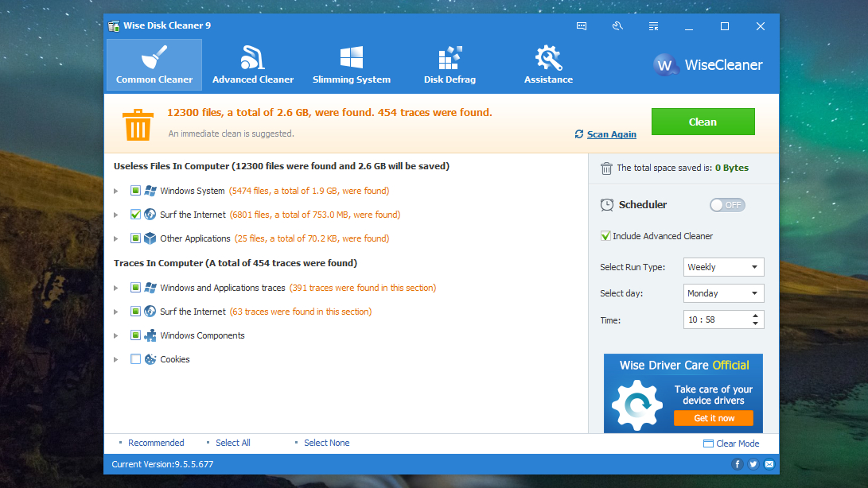Click the Wise Driver Care gear icon
Screen dimensions: 868x488
click(x=637, y=405)
